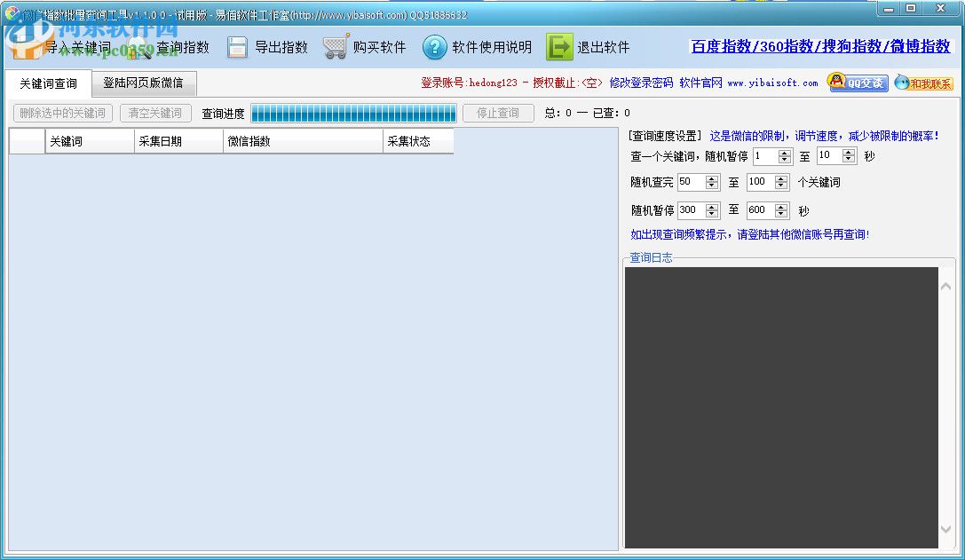Open the 软件官网 www.yibaisoft.com link
The height and width of the screenshot is (560, 965).
748,83
